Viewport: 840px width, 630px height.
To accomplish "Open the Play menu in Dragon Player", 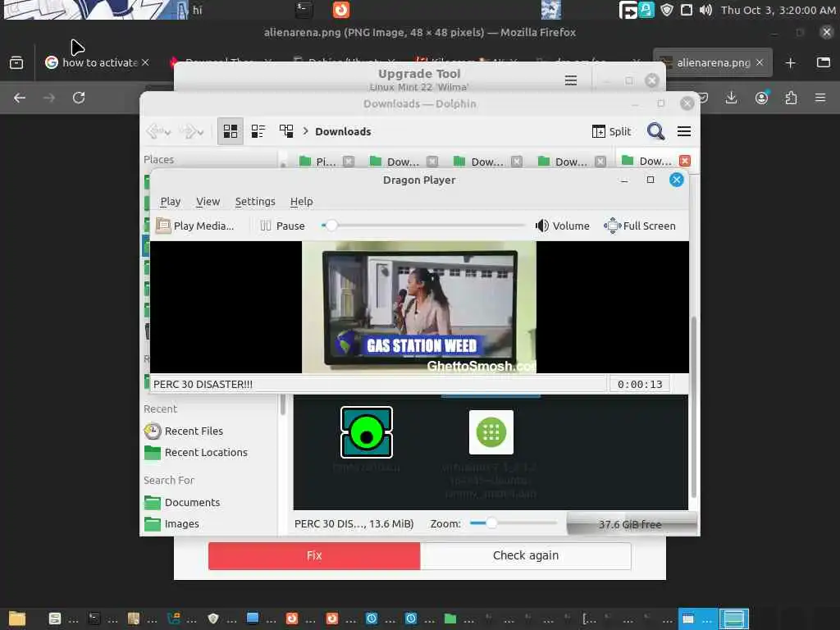I will click(171, 202).
